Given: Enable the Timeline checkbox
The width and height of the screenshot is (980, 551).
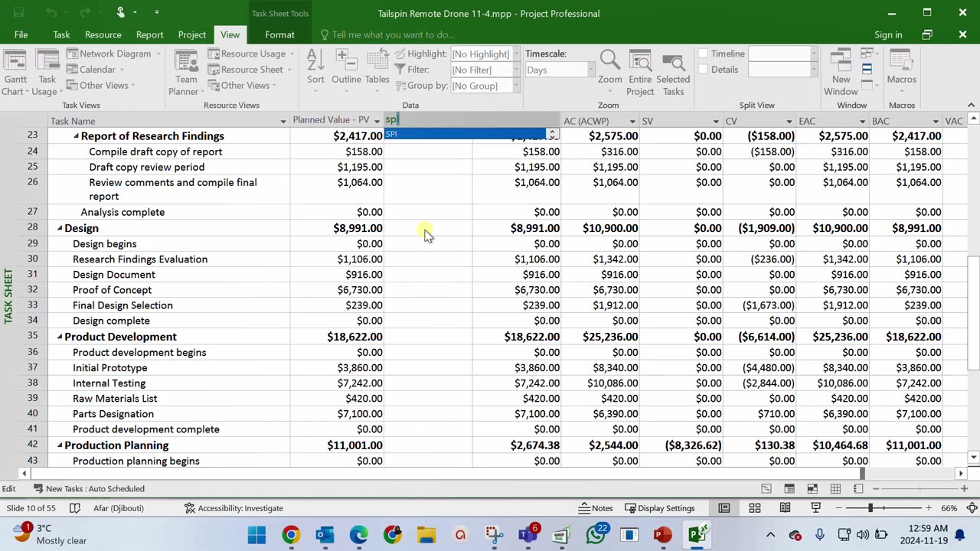Looking at the screenshot, I should point(703,54).
